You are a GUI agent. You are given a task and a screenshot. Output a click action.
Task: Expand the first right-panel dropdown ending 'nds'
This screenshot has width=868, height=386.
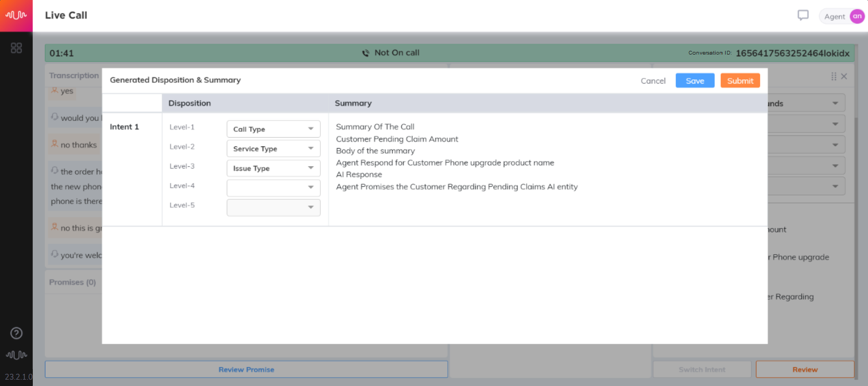[x=835, y=103]
